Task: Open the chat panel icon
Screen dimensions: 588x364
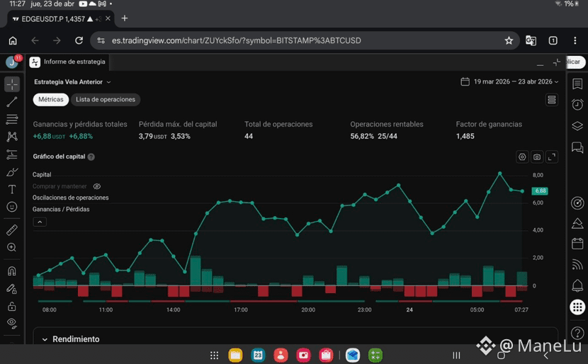Action: pyautogui.click(x=577, y=147)
